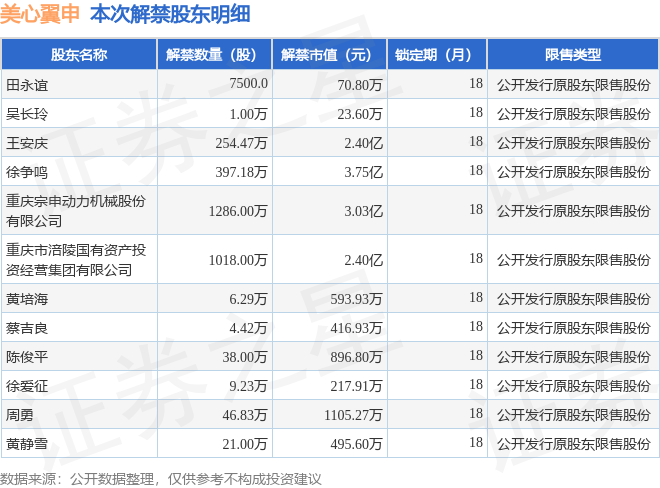The image size is (660, 488).
Task: Click lock period 18 in 田永谊 row
Action: click(476, 83)
